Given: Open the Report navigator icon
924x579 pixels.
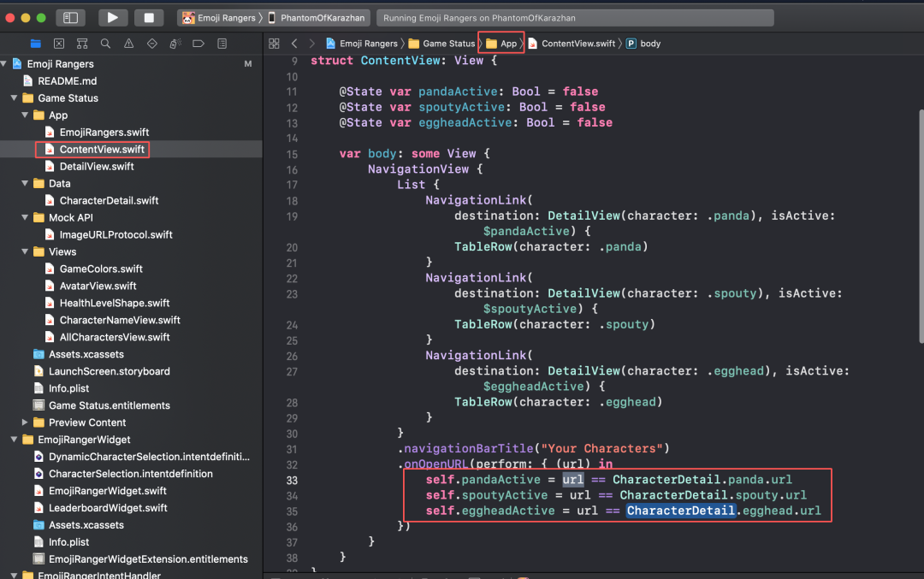Looking at the screenshot, I should pos(221,44).
